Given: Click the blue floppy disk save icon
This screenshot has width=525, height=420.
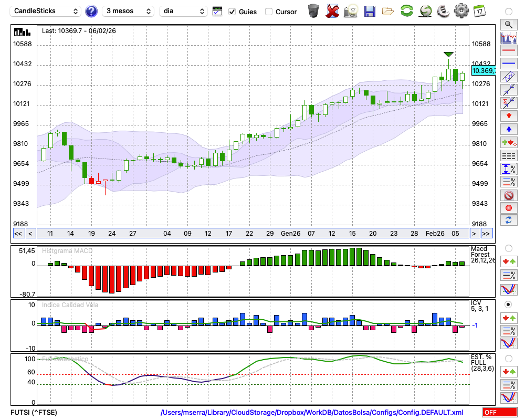Looking at the screenshot, I should (x=370, y=11).
